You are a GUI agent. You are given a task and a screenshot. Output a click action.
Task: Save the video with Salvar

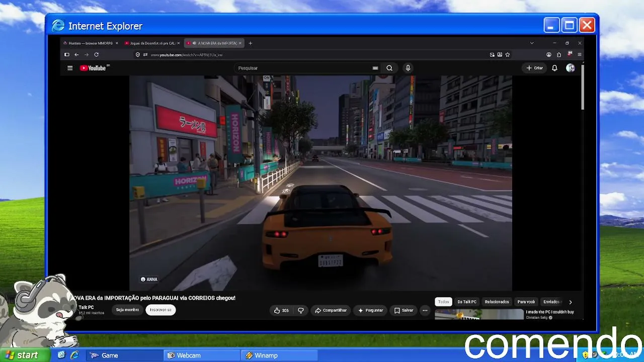pos(404,310)
